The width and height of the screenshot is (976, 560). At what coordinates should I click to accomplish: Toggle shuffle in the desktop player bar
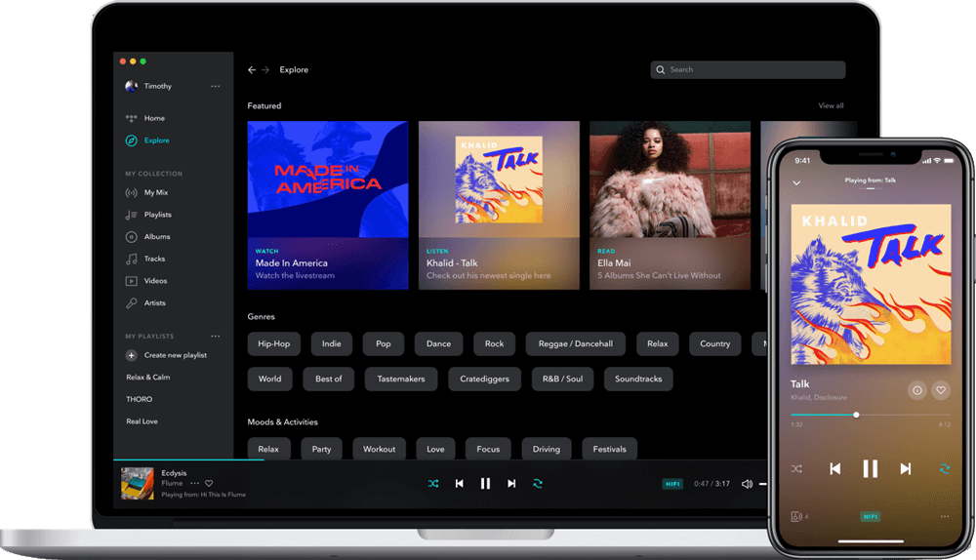tap(433, 484)
